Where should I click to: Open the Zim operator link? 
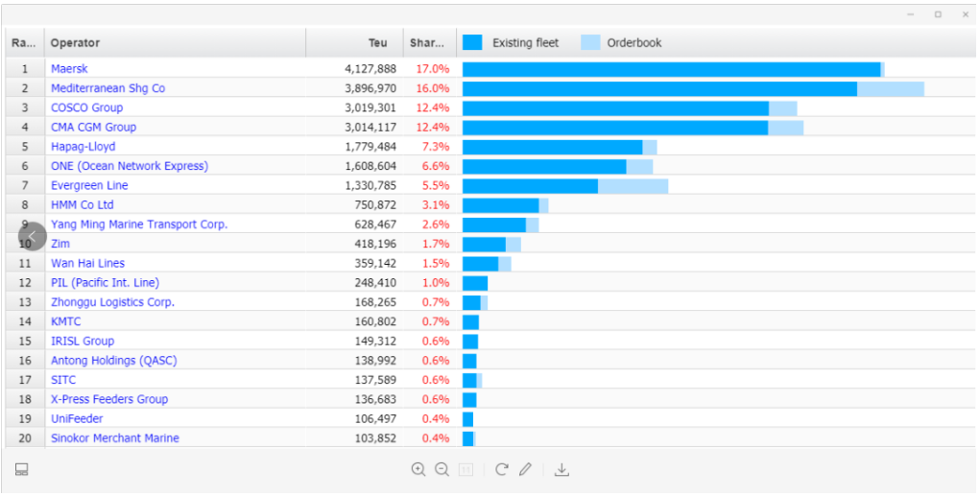tap(60, 244)
